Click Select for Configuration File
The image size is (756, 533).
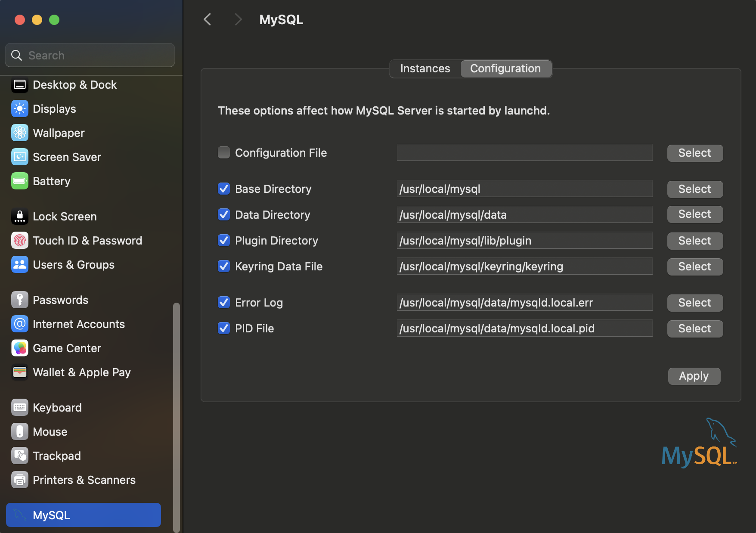coord(695,153)
